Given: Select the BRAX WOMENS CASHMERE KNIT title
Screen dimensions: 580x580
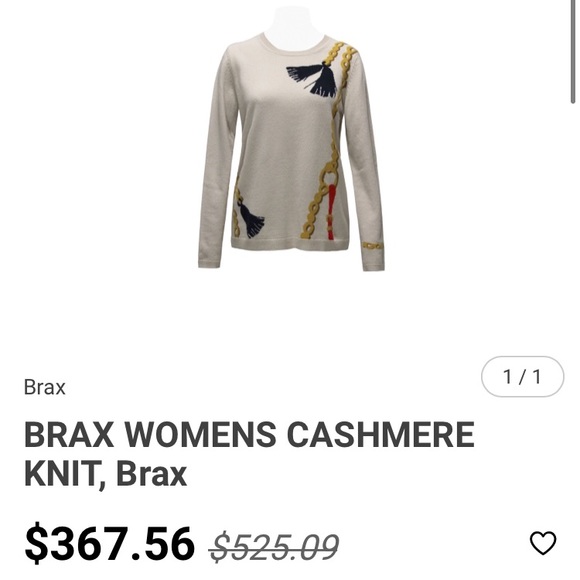Looking at the screenshot, I should [x=249, y=454].
